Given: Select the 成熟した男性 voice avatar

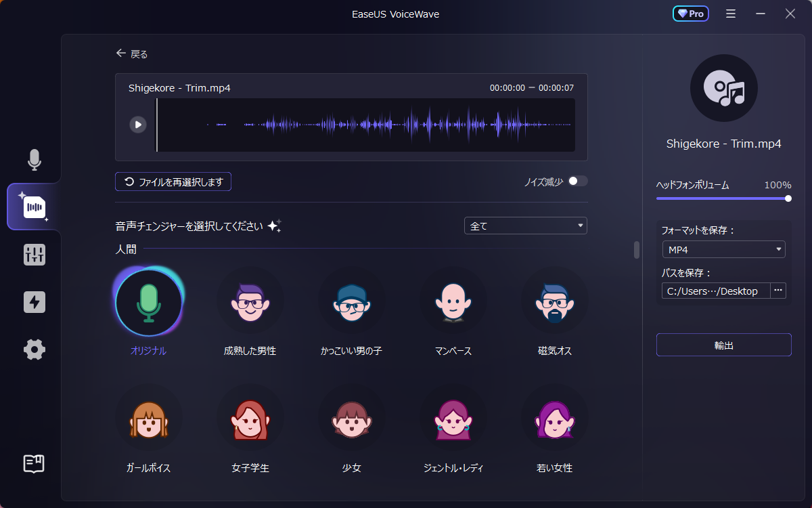Looking at the screenshot, I should pos(250,300).
